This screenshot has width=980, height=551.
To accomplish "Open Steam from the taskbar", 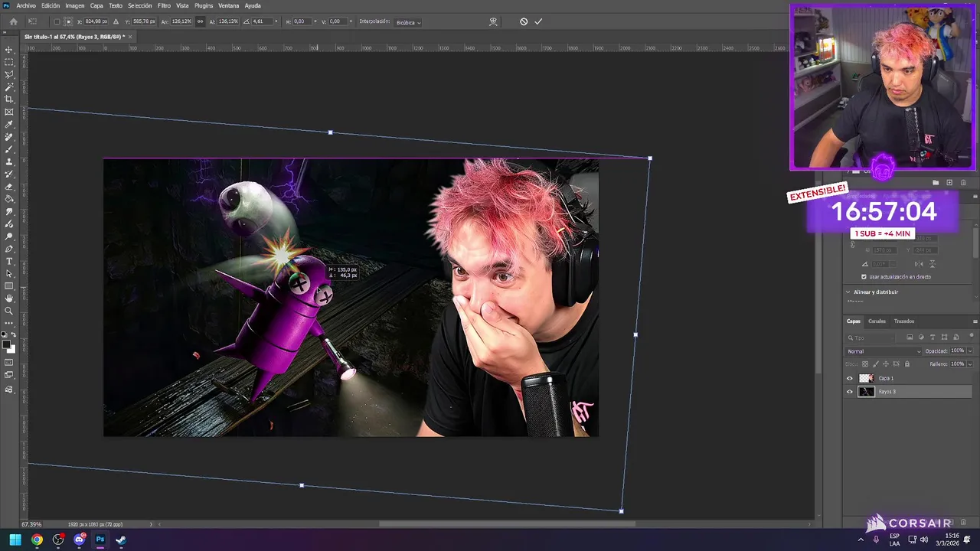I will [x=121, y=540].
